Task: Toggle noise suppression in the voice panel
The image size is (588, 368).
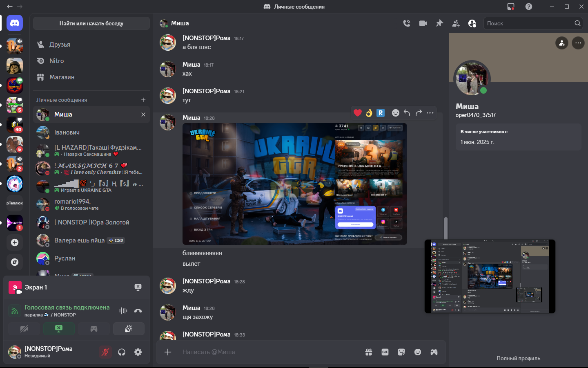Action: tap(123, 311)
